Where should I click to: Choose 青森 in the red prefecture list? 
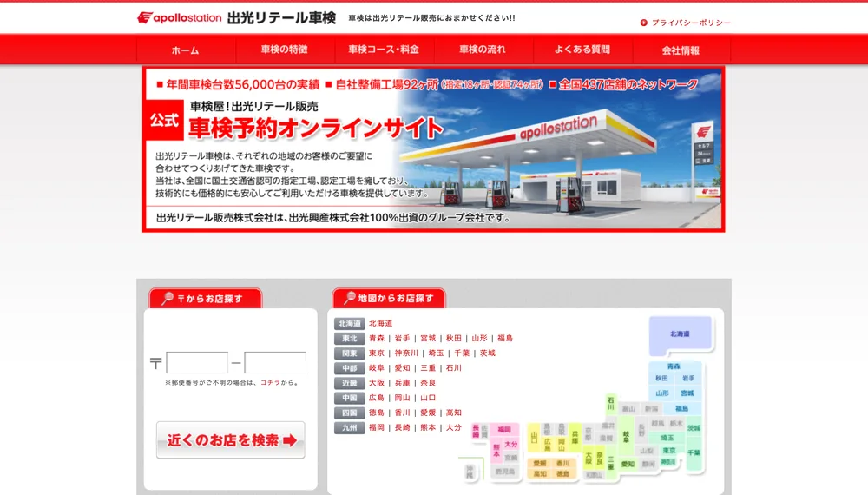click(x=377, y=339)
